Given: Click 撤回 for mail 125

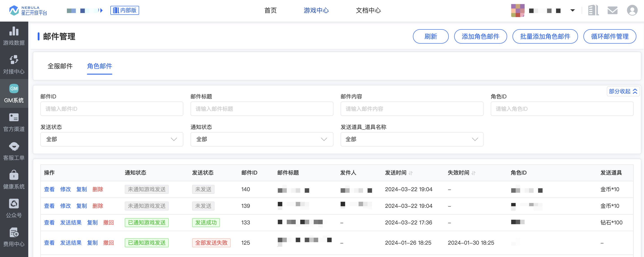Looking at the screenshot, I should tap(109, 243).
